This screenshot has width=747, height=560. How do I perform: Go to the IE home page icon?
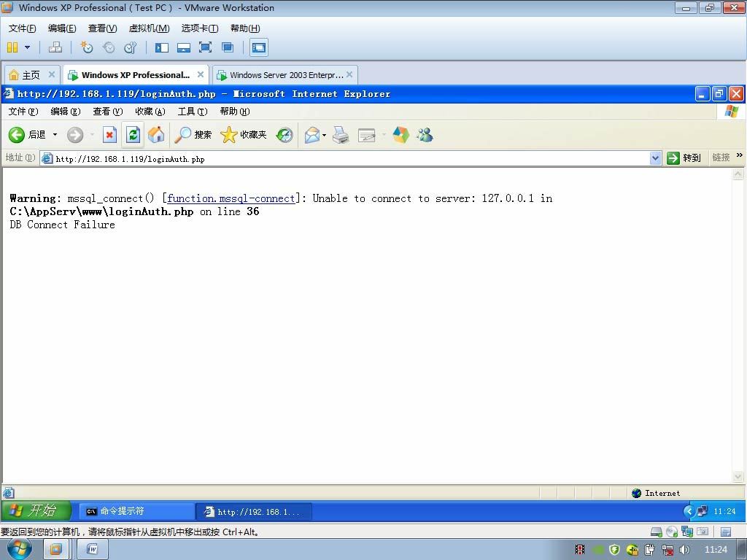click(156, 135)
